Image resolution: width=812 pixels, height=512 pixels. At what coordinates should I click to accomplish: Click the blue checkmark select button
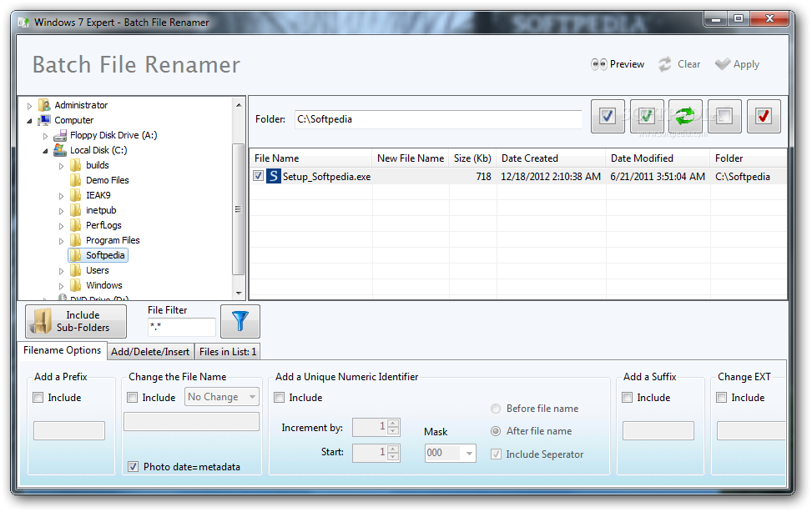[608, 117]
